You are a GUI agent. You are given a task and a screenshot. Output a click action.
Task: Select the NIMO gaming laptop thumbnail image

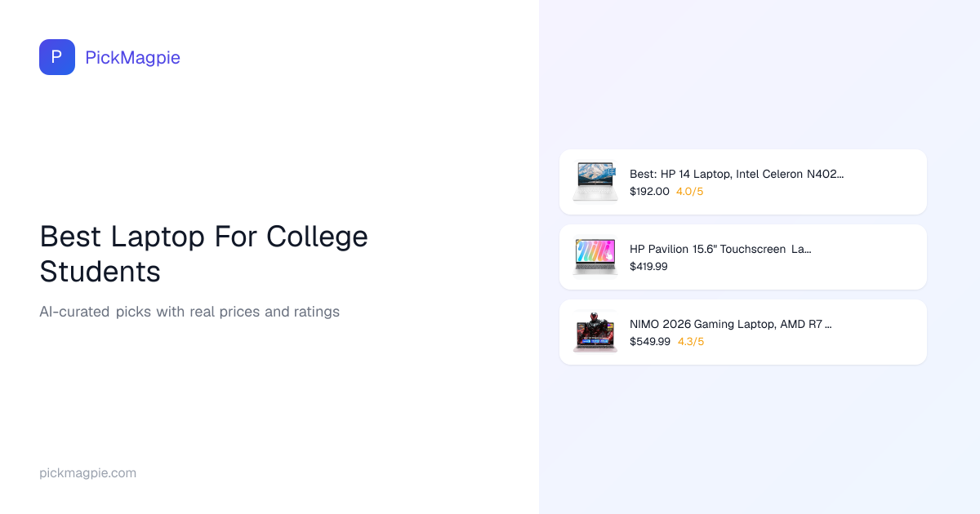point(595,332)
